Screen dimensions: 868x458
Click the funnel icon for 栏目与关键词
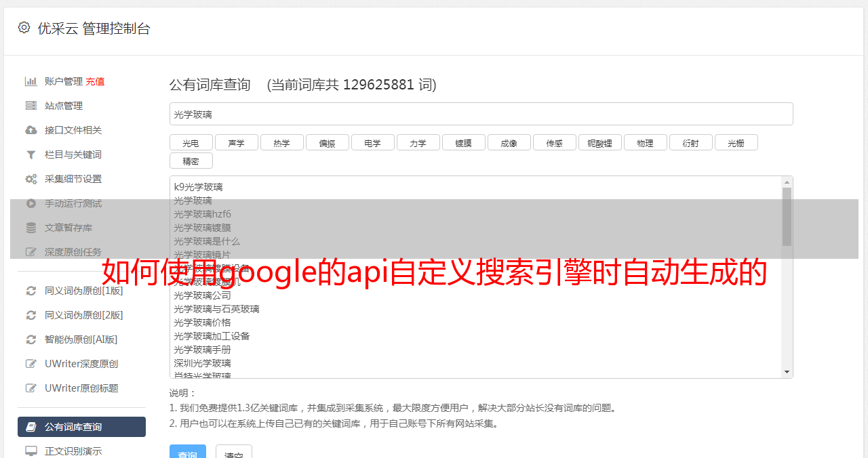pos(31,154)
